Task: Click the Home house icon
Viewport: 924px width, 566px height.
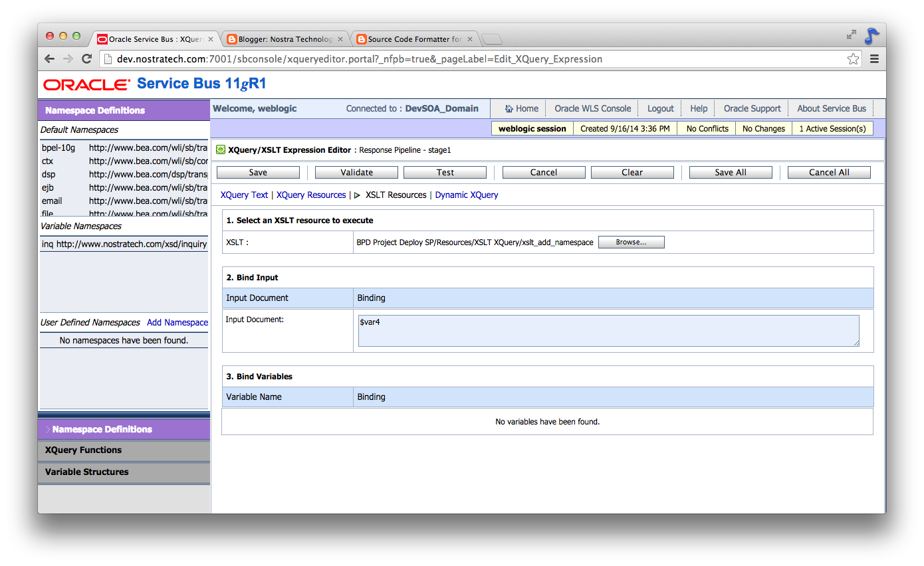Action: point(509,109)
